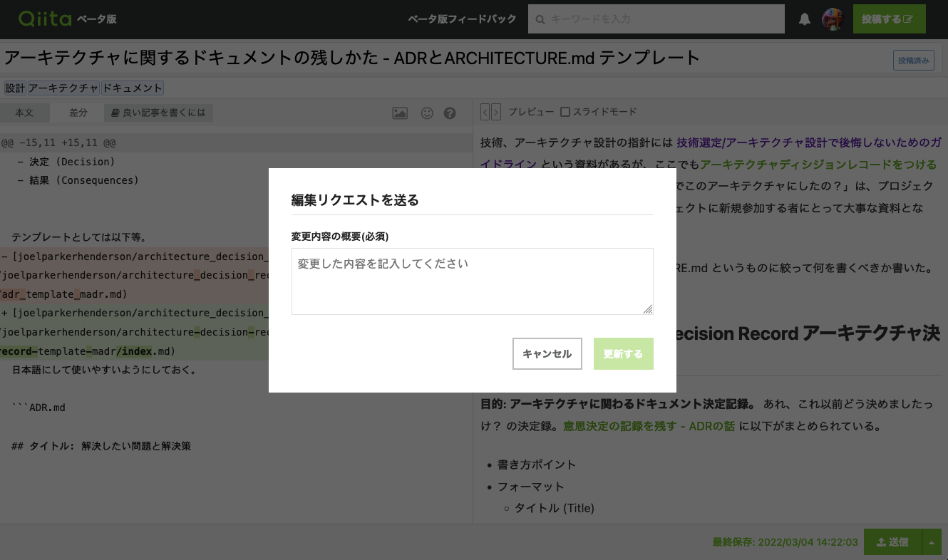Open the notifications bell
This screenshot has width=948, height=560.
[x=805, y=19]
